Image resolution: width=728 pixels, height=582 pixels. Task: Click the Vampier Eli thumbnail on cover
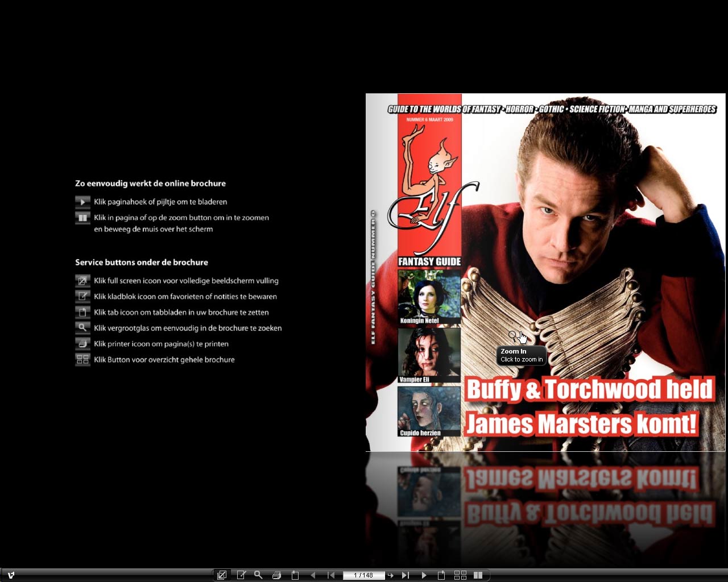[429, 355]
